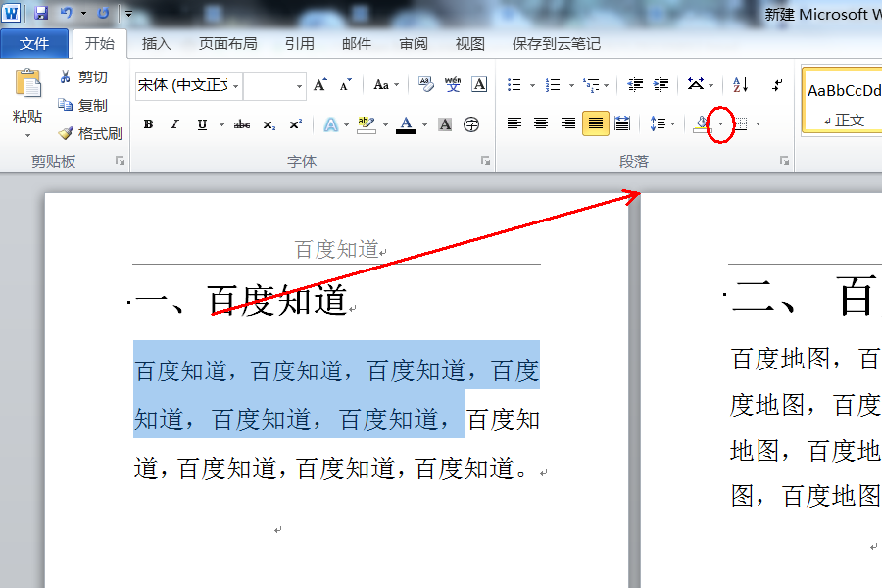The width and height of the screenshot is (882, 588).
Task: Click Text Effects glowing A icon
Action: click(x=331, y=124)
